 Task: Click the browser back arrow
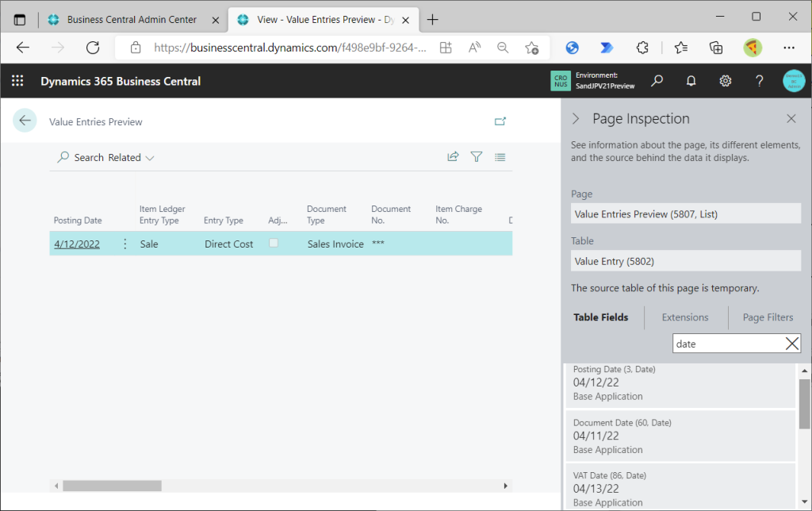point(23,48)
